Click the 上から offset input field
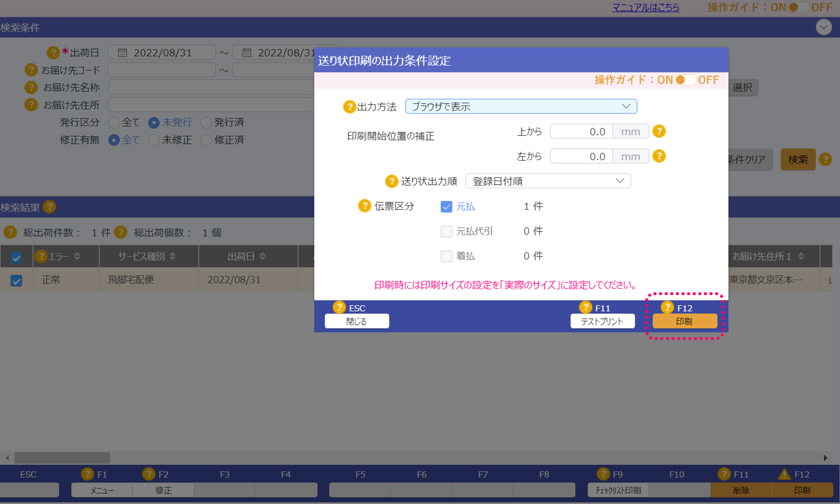The width and height of the screenshot is (840, 504). click(581, 131)
